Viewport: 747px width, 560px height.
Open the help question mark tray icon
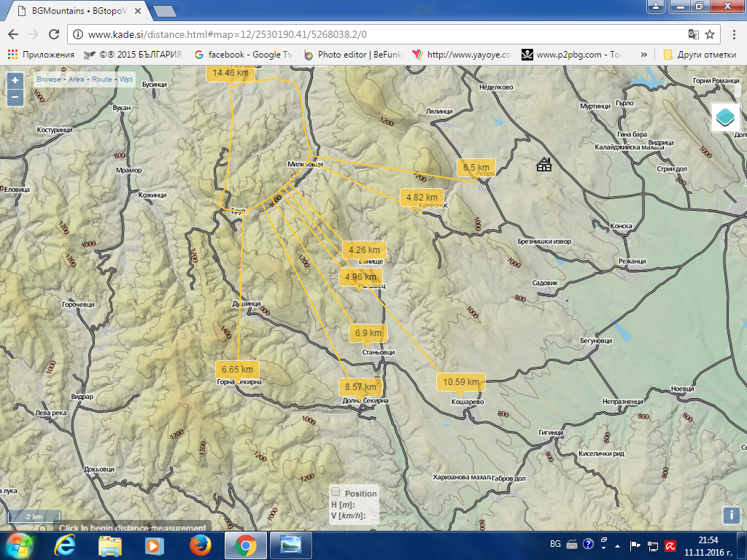pyautogui.click(x=589, y=544)
